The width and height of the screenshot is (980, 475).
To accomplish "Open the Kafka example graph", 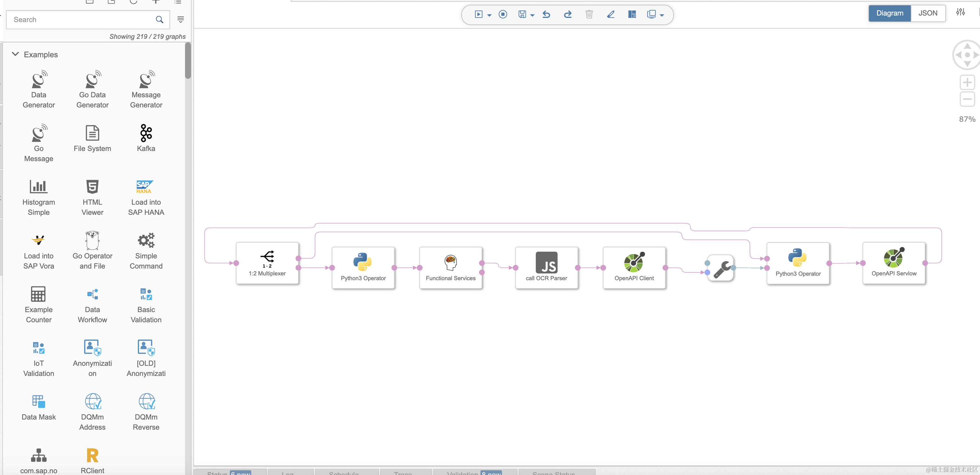I will coord(146,138).
